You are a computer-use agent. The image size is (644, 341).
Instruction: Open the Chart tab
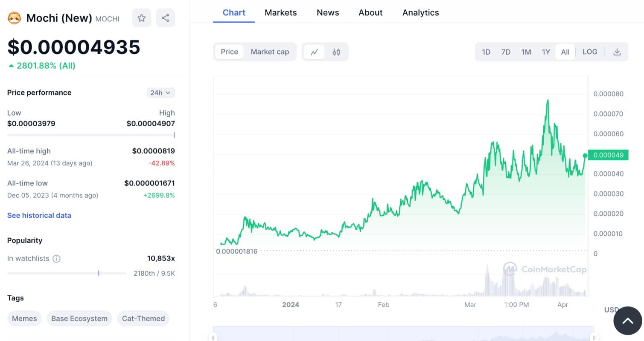234,12
